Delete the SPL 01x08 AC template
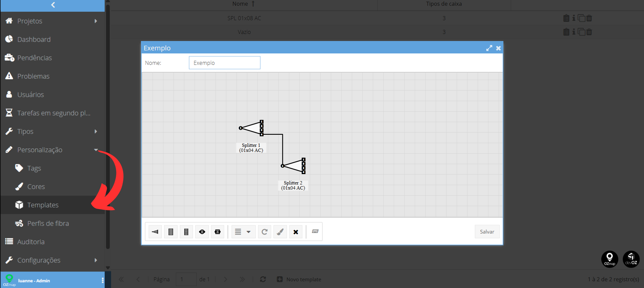Viewport: 644px width, 288px height. tap(589, 18)
